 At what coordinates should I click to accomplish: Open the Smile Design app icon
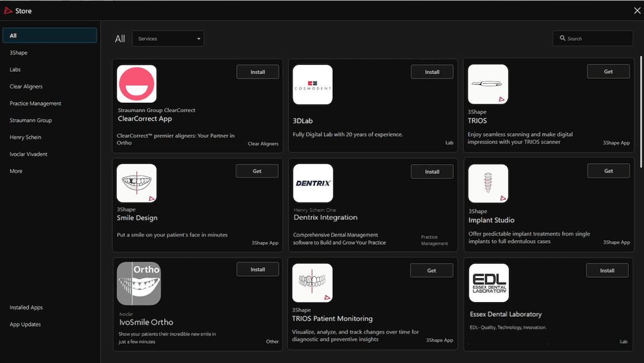136,183
